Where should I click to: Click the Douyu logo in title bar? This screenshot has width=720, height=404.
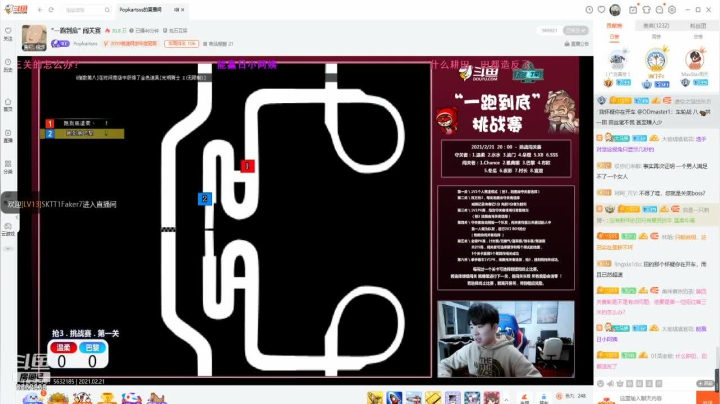(17, 9)
